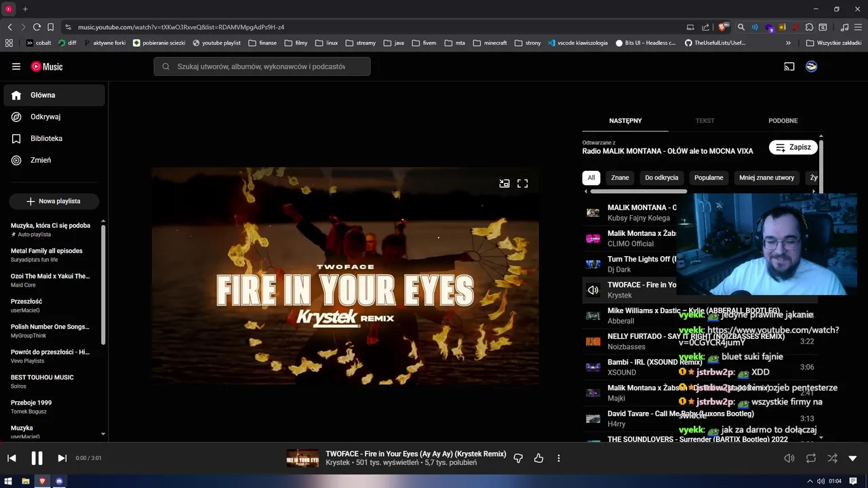Viewport: 868px width, 488px height.
Task: Mute the player volume
Action: pos(789,458)
